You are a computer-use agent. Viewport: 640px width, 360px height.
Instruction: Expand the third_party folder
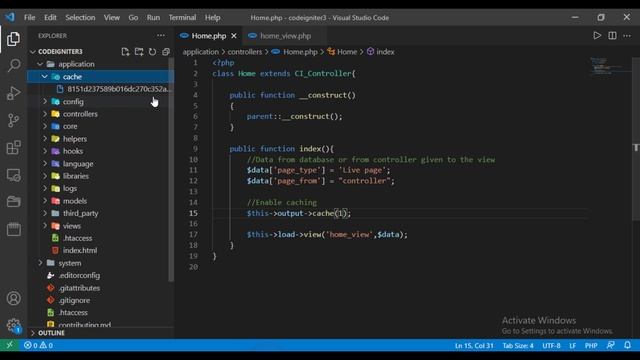coord(45,213)
